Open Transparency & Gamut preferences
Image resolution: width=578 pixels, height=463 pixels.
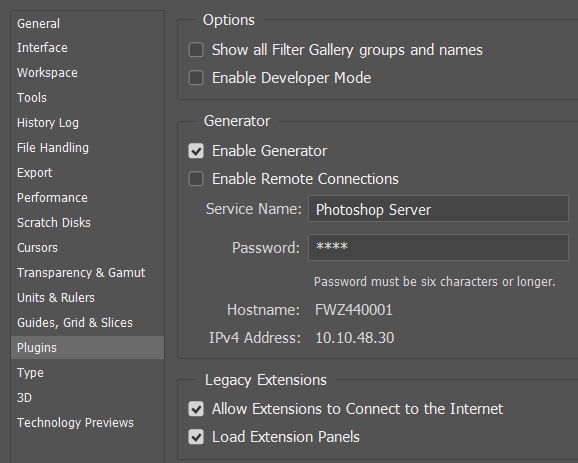click(81, 273)
